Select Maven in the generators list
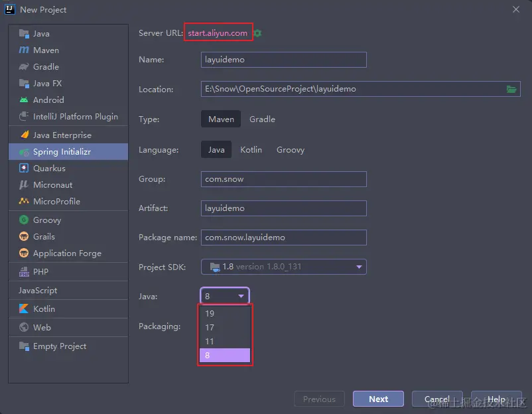532x414 pixels. click(x=68, y=50)
